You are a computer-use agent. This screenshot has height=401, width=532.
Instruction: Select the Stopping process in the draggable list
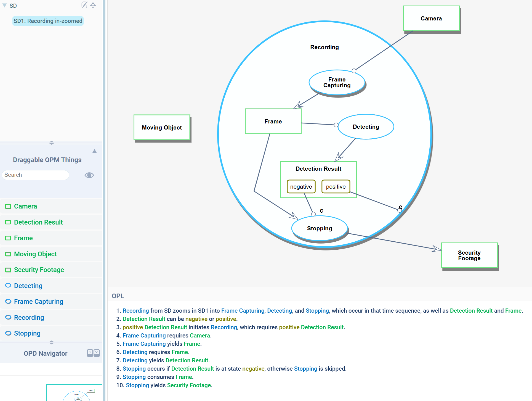click(27, 333)
